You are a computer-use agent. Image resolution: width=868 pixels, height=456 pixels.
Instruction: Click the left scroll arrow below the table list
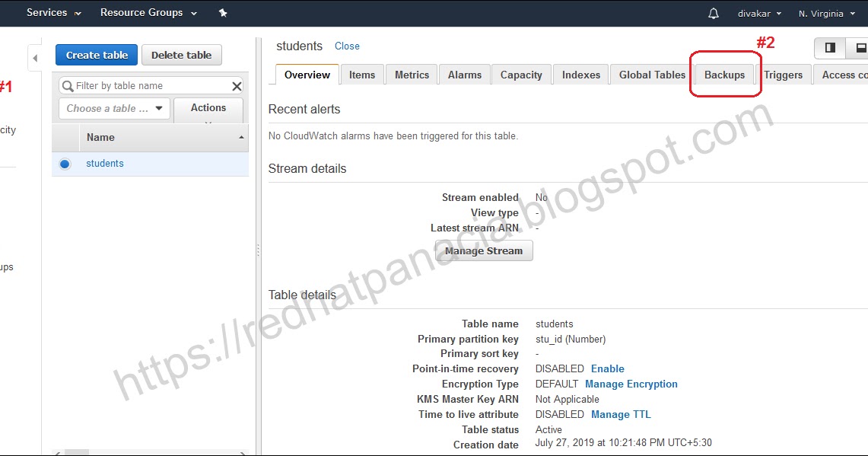(57, 451)
